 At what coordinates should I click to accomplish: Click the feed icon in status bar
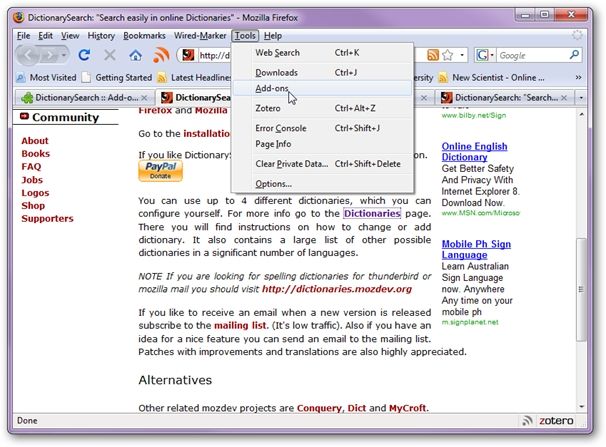[x=527, y=421]
